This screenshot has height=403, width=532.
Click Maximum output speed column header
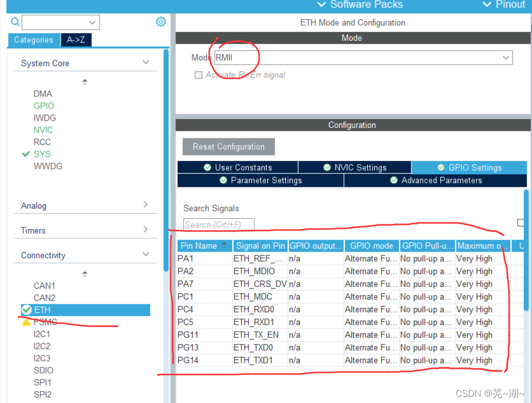point(483,246)
